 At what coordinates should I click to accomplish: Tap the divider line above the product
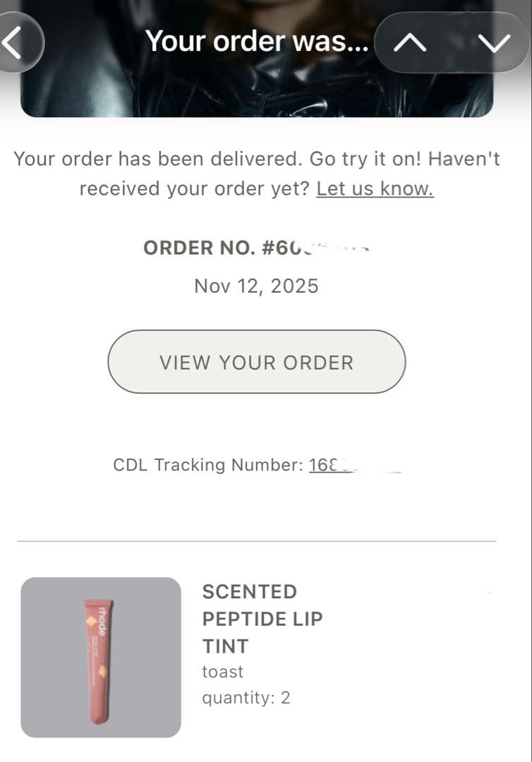pos(256,541)
